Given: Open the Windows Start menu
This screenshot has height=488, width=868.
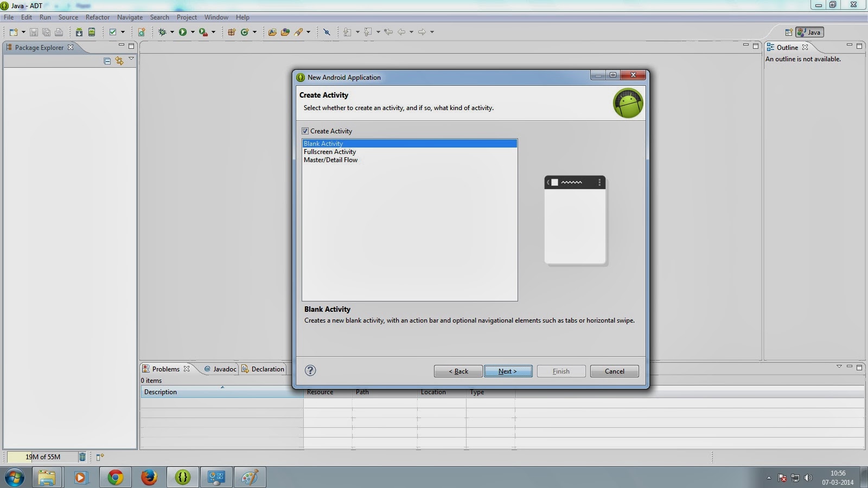Looking at the screenshot, I should click(x=15, y=478).
